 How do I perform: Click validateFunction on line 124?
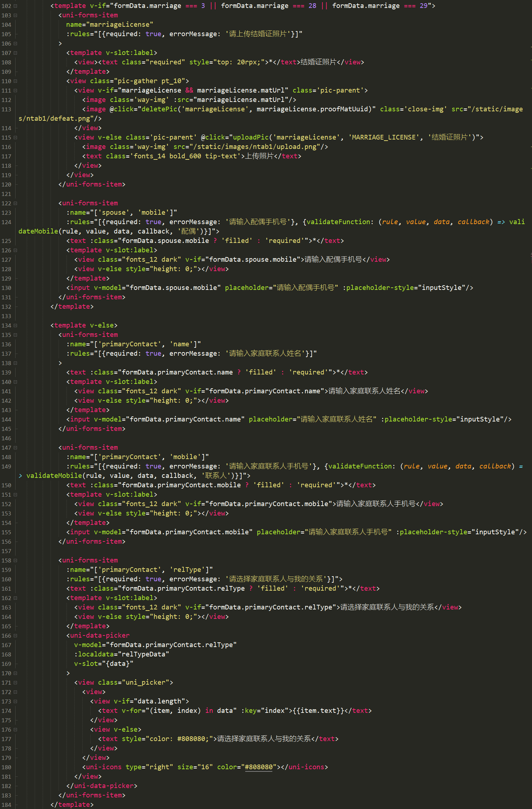coord(338,222)
